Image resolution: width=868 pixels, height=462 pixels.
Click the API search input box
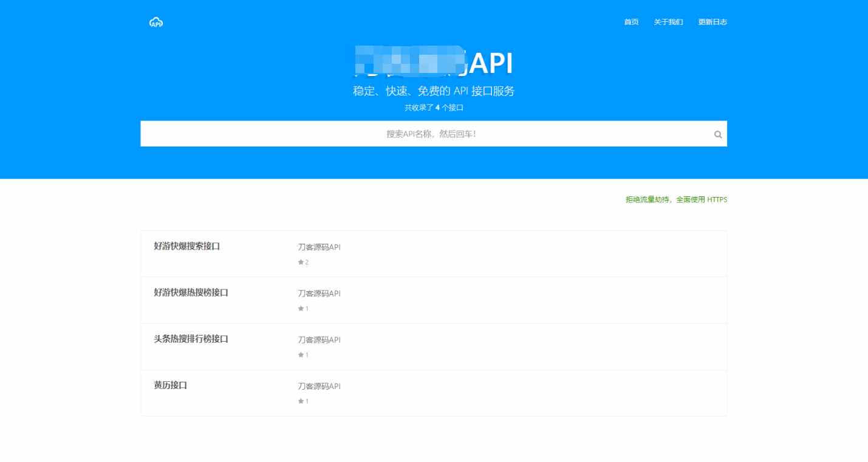pyautogui.click(x=434, y=134)
